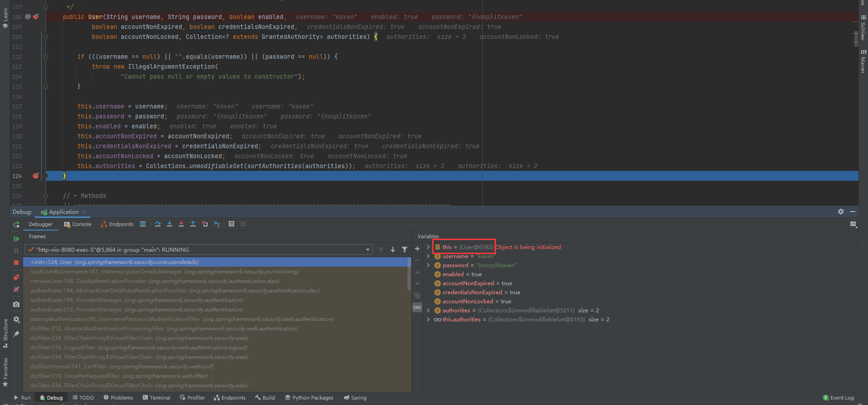Open the Event Log
This screenshot has width=868, height=405.
pyautogui.click(x=838, y=398)
